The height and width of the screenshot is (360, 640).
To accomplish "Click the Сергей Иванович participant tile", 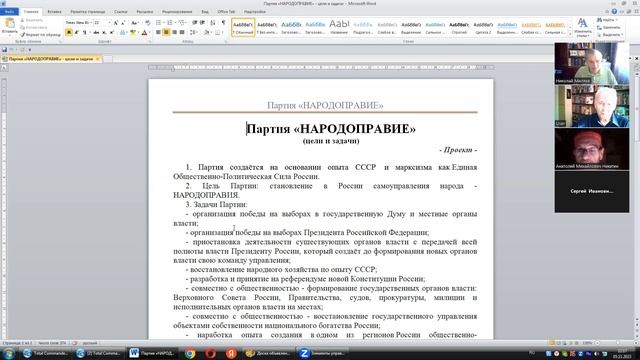I will coord(591,191).
